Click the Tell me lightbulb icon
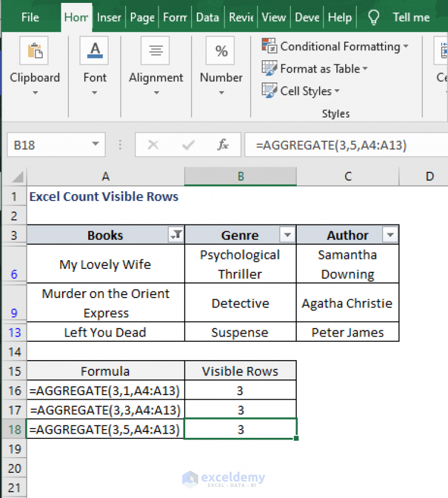Viewport: 448px width, 498px height. pos(374,17)
